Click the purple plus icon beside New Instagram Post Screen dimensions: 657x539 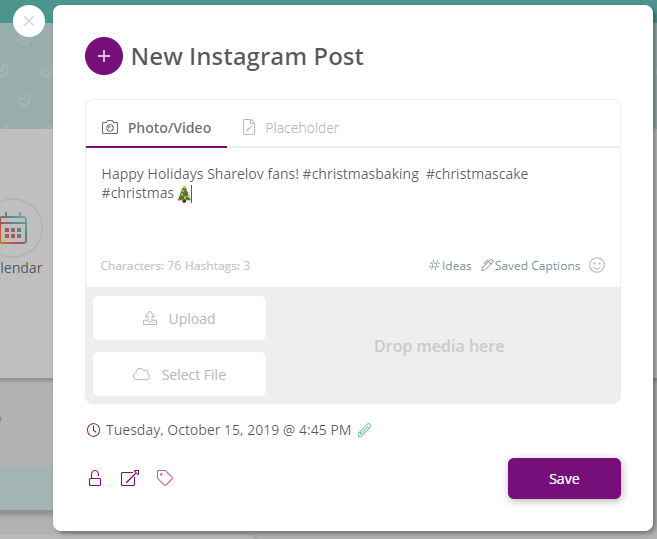pos(104,56)
